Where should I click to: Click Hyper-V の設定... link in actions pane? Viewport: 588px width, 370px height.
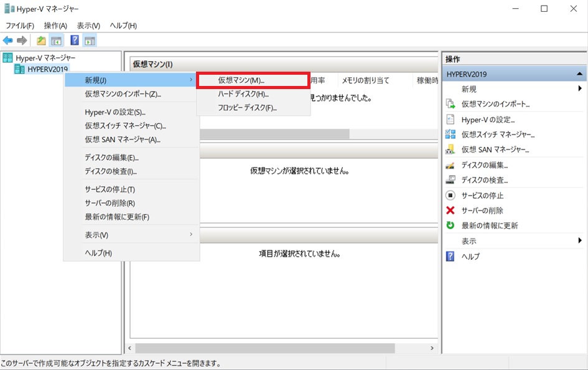[488, 120]
